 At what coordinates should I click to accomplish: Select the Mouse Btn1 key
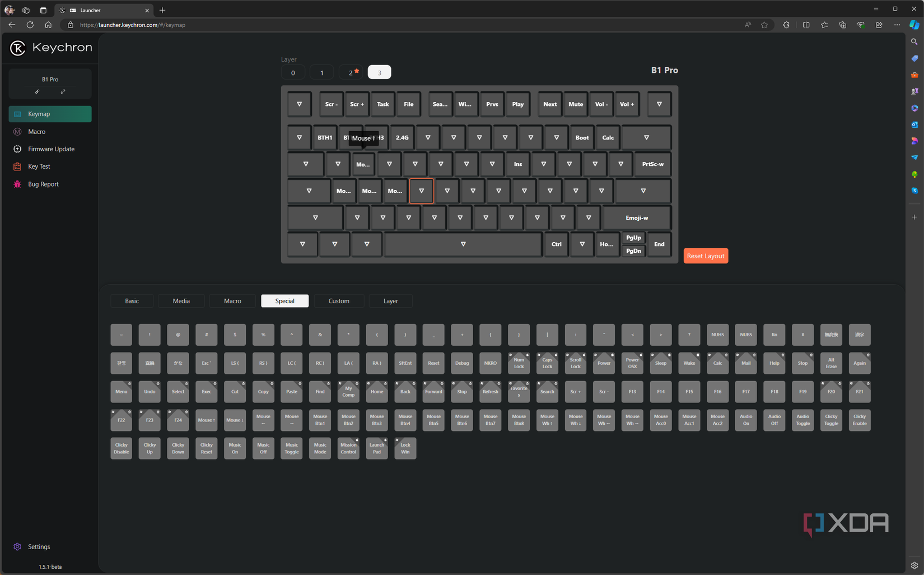point(320,420)
